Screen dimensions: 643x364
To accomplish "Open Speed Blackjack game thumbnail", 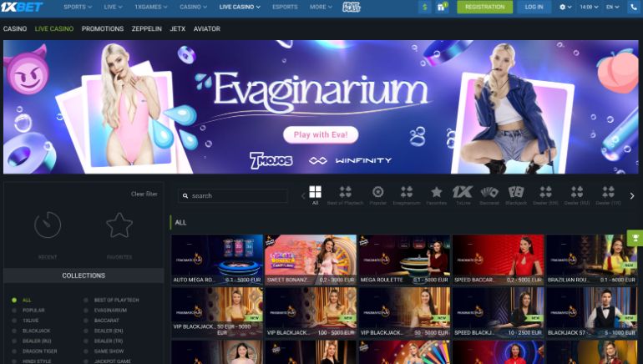I will click(x=499, y=312).
